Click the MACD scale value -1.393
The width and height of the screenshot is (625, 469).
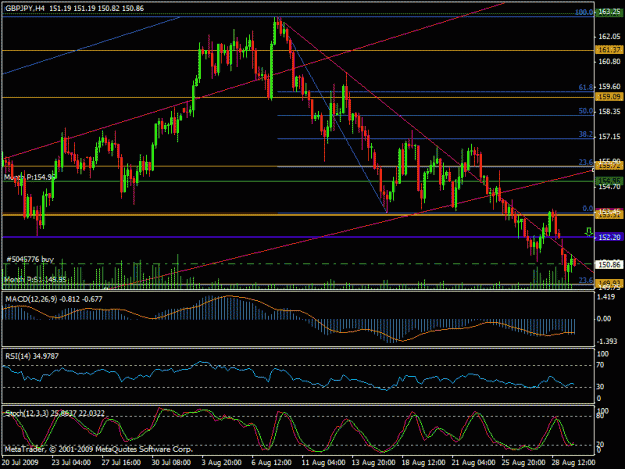pos(607,341)
